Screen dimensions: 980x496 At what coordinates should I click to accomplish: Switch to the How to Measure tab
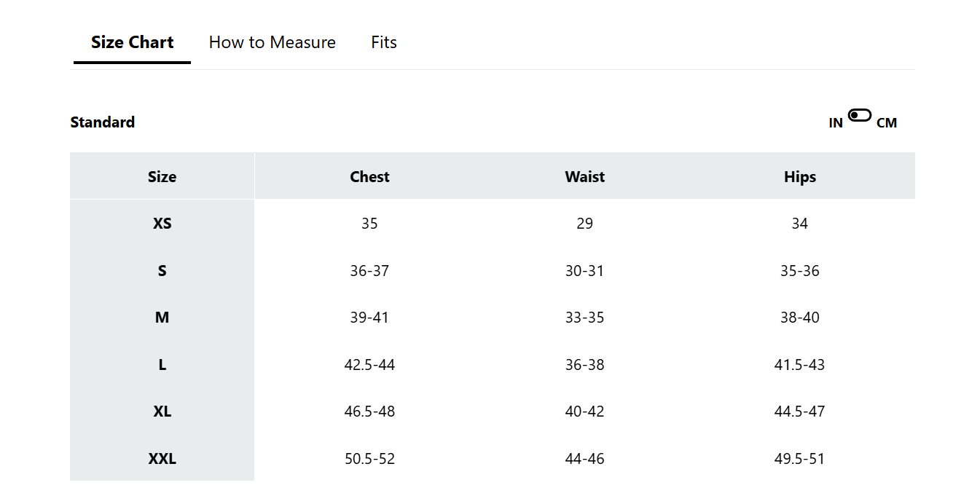tap(273, 42)
